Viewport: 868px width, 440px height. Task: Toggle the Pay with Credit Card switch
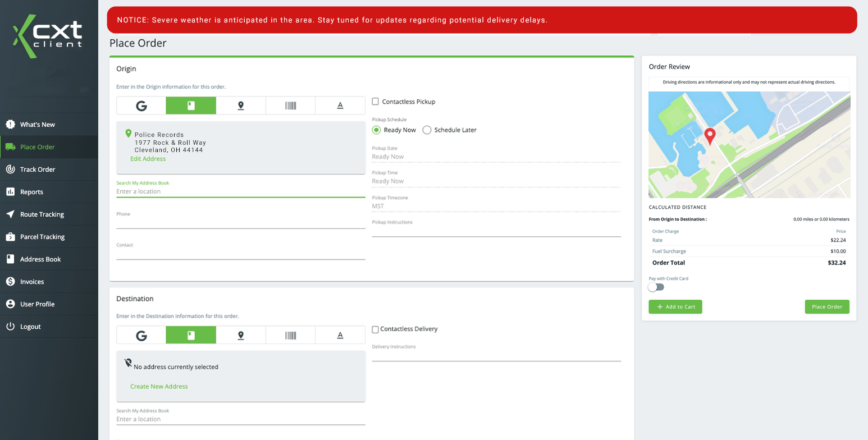(x=656, y=287)
